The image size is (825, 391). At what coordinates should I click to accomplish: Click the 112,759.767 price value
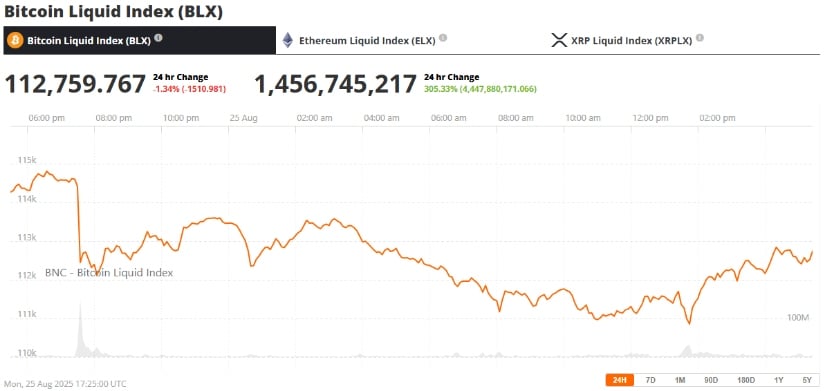click(75, 84)
